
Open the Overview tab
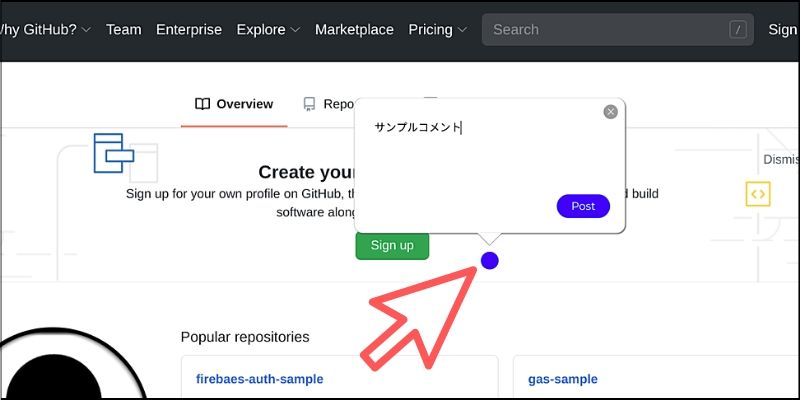(x=234, y=104)
